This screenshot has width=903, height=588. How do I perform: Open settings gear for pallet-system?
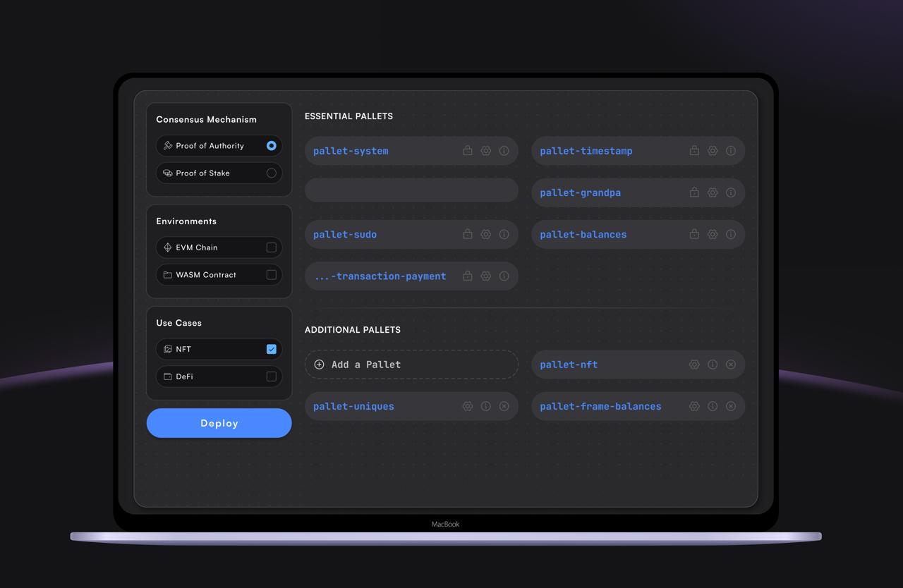pos(485,150)
